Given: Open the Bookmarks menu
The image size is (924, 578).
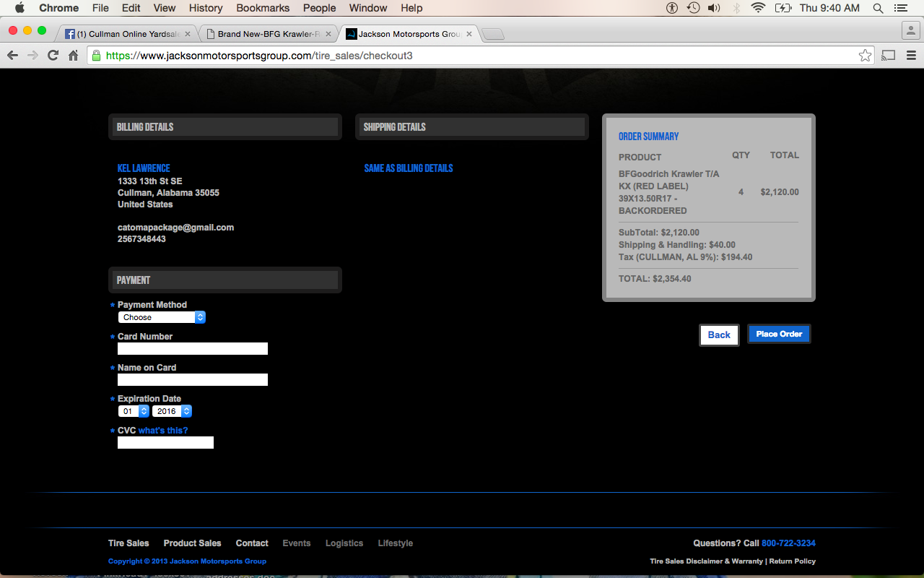Looking at the screenshot, I should 263,8.
